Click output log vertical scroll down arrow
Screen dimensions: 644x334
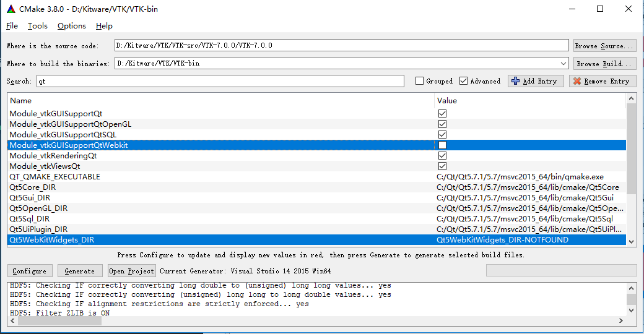click(x=631, y=310)
